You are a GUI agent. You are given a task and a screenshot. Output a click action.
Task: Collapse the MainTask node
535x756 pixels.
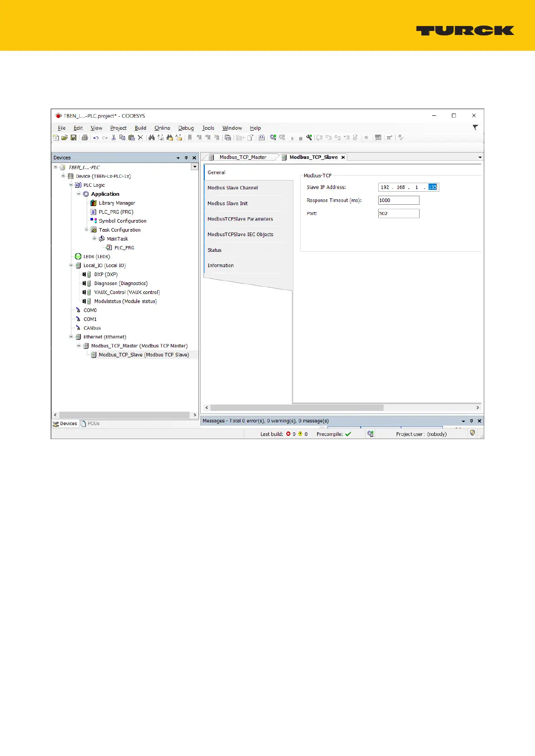point(94,238)
